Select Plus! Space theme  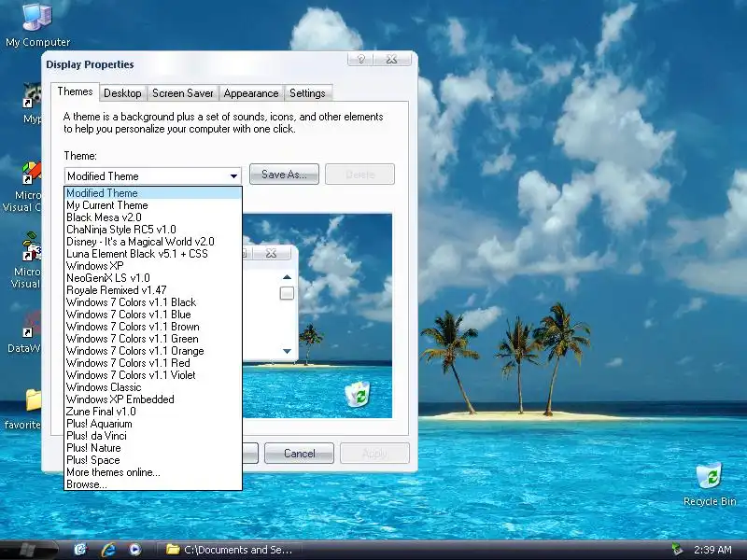153,460
